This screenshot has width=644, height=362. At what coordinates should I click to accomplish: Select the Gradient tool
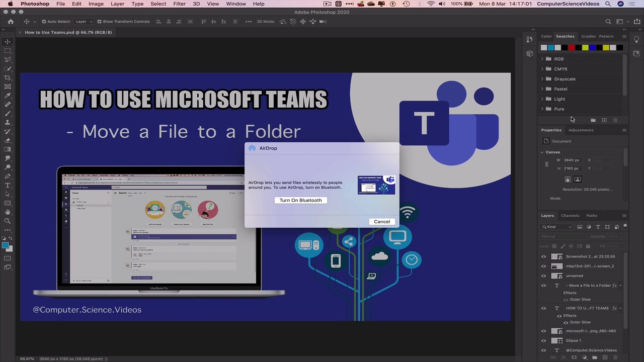(x=8, y=150)
